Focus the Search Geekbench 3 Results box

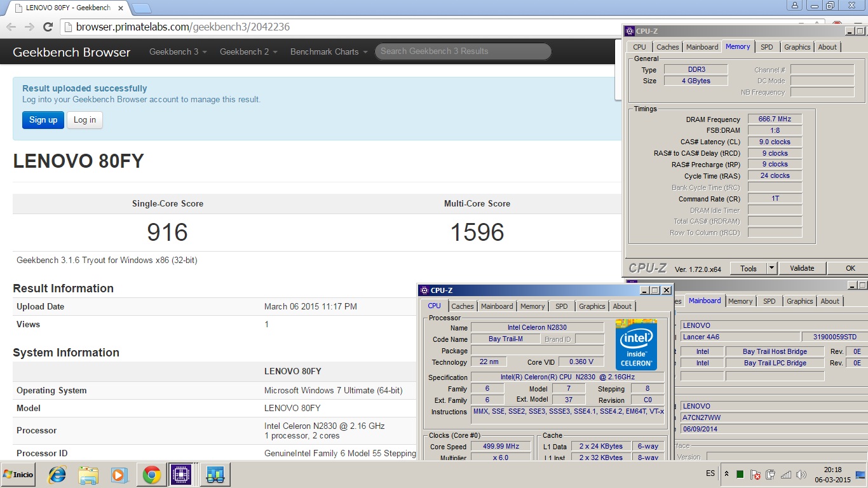click(463, 51)
